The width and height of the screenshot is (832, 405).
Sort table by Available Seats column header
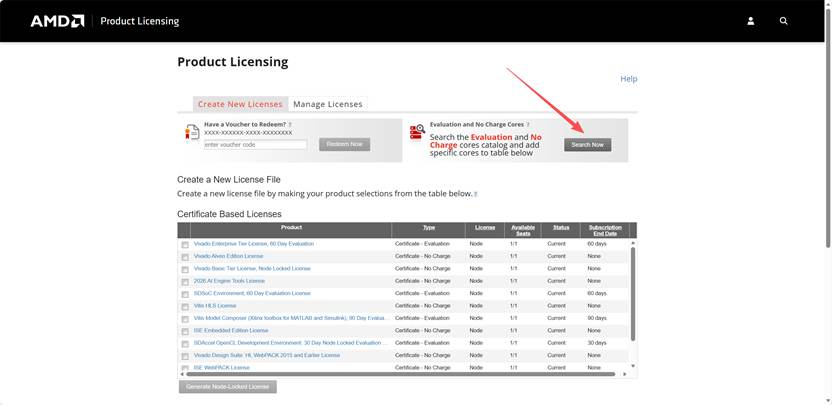pos(523,230)
